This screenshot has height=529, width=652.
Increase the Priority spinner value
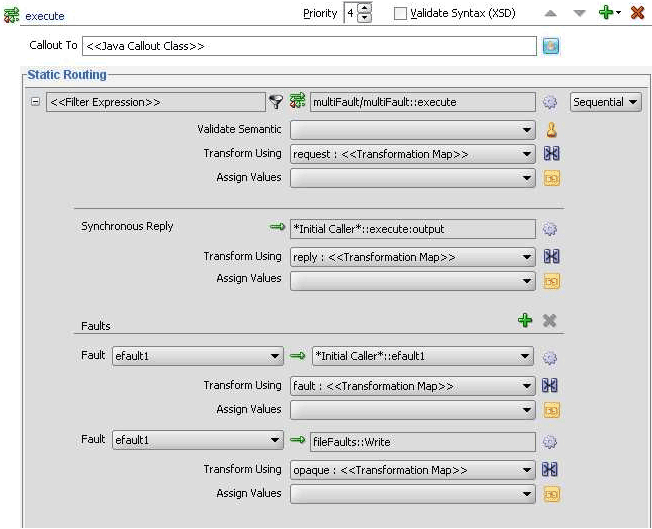point(365,8)
